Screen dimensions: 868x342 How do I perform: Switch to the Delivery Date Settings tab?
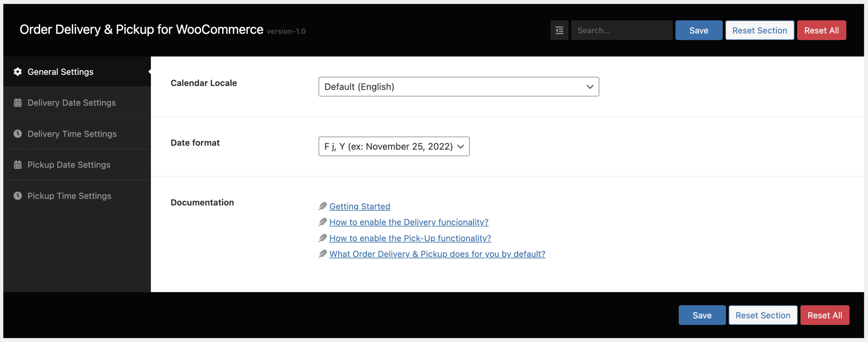coord(72,103)
